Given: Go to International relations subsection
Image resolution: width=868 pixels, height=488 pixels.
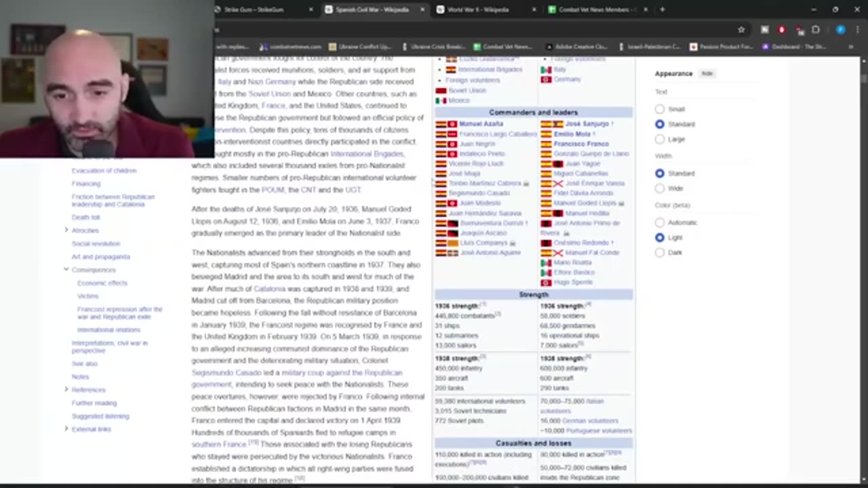Looking at the screenshot, I should [108, 330].
